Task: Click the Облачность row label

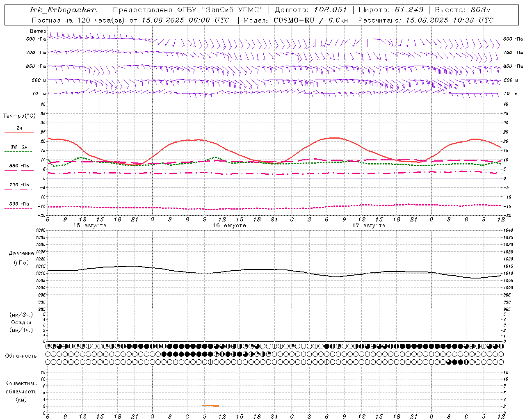Action: click(21, 356)
